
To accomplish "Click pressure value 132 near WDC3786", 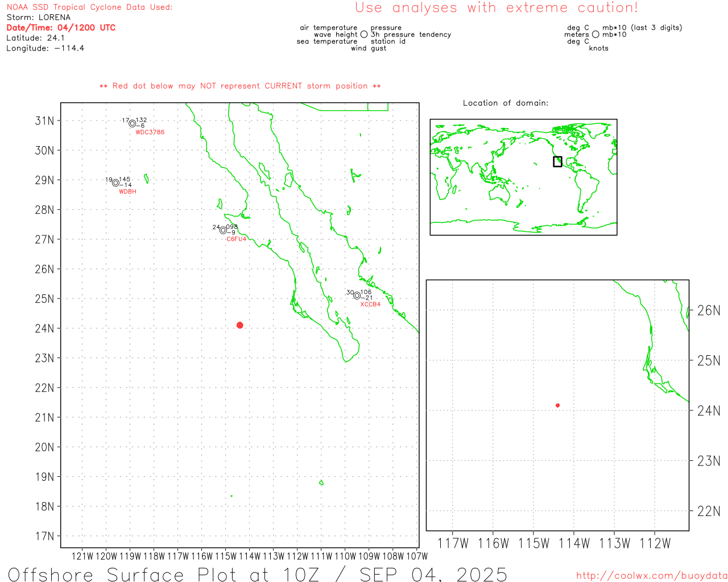I will [142, 120].
